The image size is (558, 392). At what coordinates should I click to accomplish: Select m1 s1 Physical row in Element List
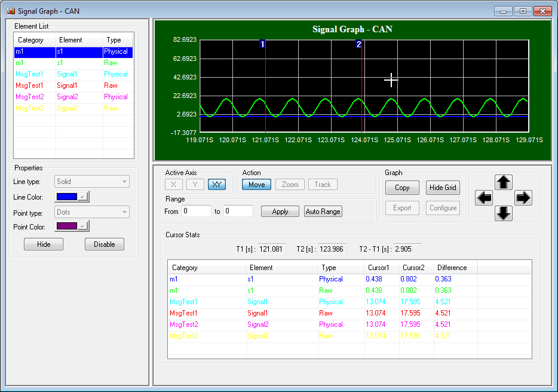pos(73,51)
